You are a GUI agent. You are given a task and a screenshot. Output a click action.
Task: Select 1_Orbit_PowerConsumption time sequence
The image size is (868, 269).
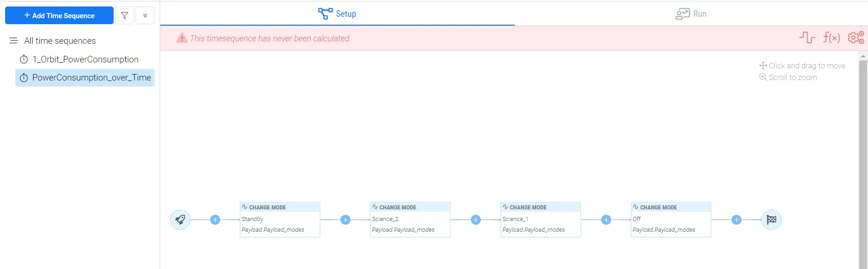coord(85,59)
